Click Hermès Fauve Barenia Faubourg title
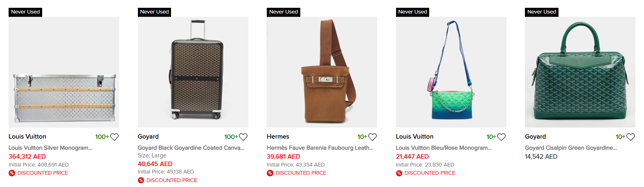Image resolution: width=644 pixels, height=187 pixels. [x=320, y=148]
